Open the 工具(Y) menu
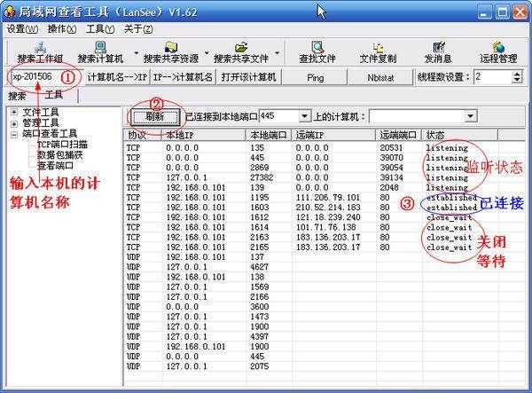 [100, 29]
